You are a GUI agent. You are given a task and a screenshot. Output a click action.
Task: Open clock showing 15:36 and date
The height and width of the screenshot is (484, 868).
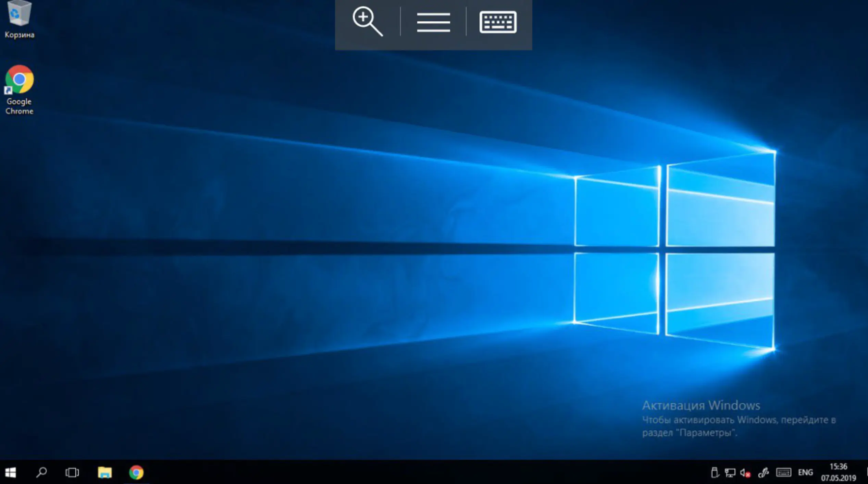pos(838,472)
